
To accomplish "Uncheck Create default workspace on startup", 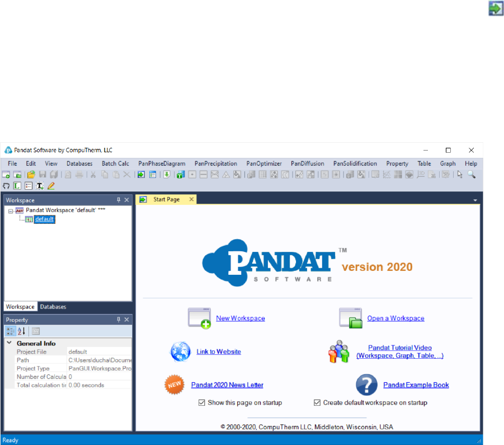I will (317, 402).
